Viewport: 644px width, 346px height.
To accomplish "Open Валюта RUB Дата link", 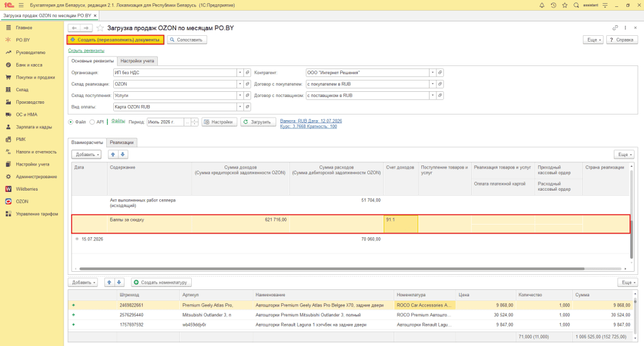I will [x=311, y=121].
